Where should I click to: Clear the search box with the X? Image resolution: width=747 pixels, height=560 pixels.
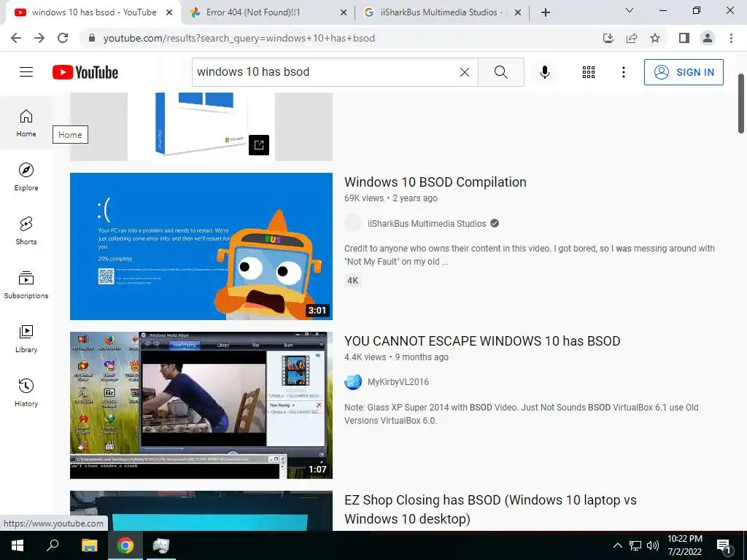(465, 72)
